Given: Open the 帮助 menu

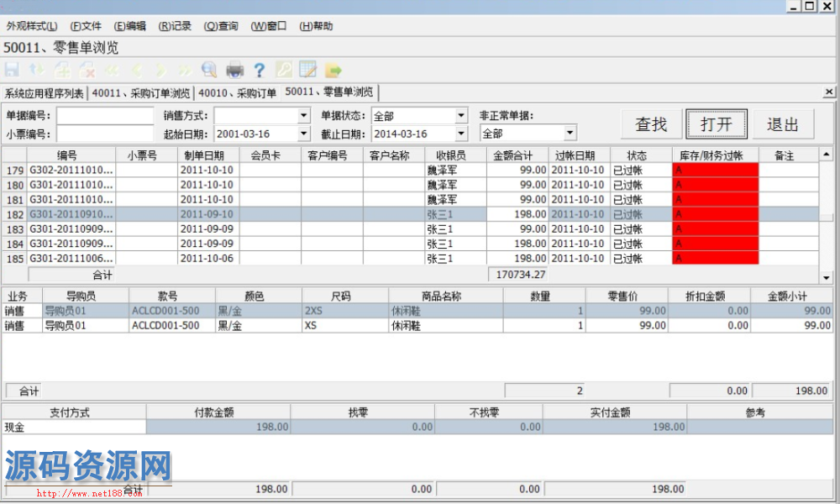Looking at the screenshot, I should click(316, 26).
